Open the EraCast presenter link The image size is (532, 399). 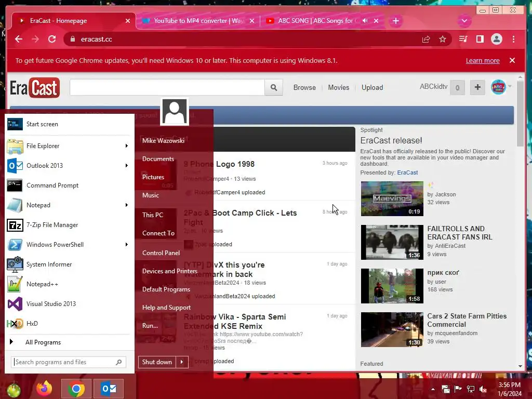coord(407,172)
